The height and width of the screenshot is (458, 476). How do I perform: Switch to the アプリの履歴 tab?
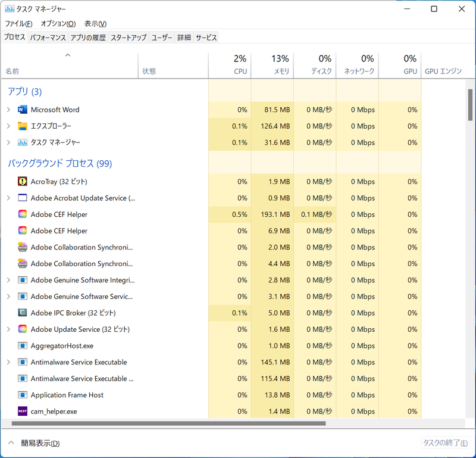tap(88, 38)
